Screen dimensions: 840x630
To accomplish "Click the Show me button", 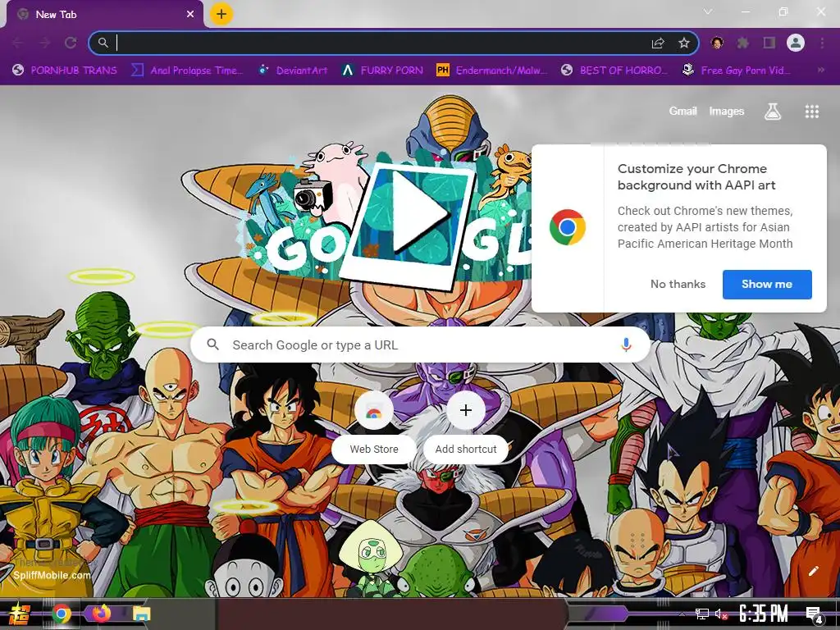I will (x=767, y=285).
